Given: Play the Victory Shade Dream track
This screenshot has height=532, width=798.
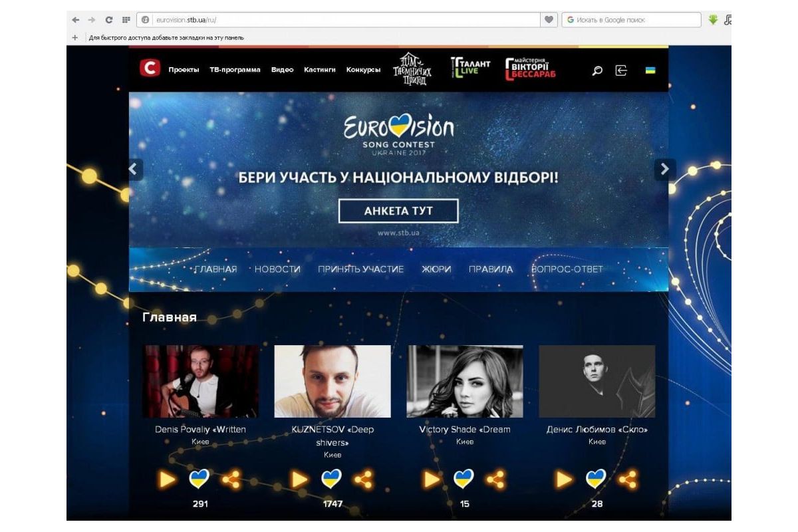Looking at the screenshot, I should click(x=432, y=479).
